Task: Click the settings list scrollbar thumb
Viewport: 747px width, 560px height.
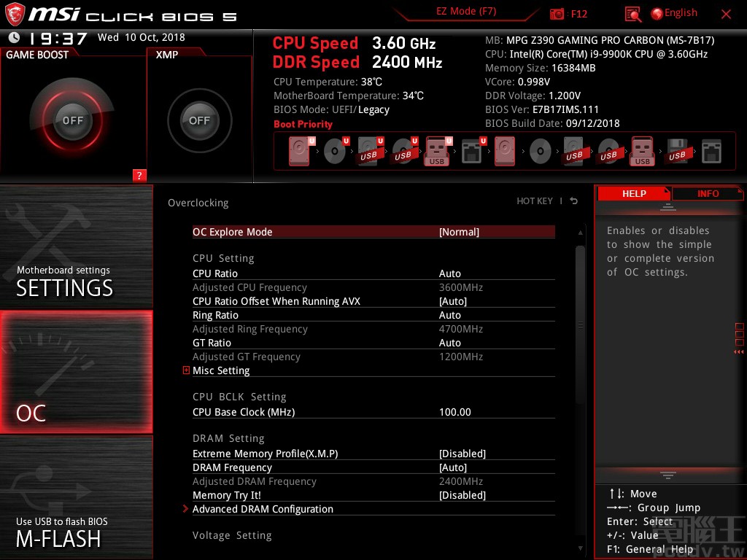Action: pyautogui.click(x=580, y=325)
